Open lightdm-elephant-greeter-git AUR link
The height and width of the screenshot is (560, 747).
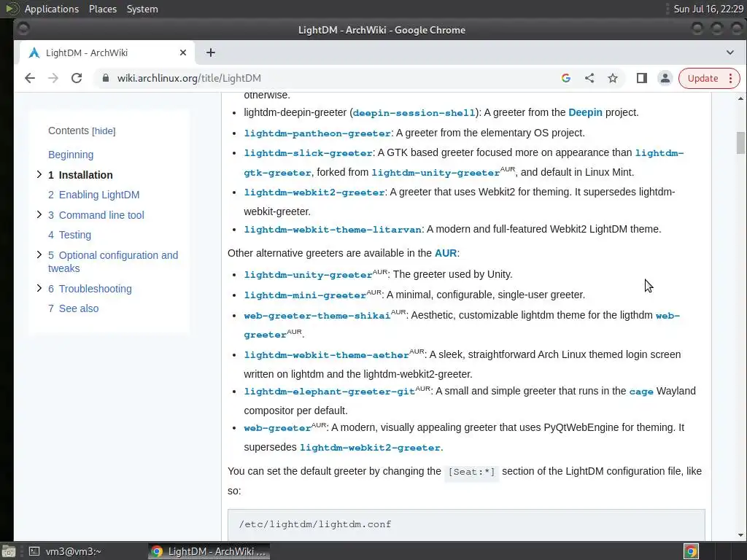[x=329, y=392]
